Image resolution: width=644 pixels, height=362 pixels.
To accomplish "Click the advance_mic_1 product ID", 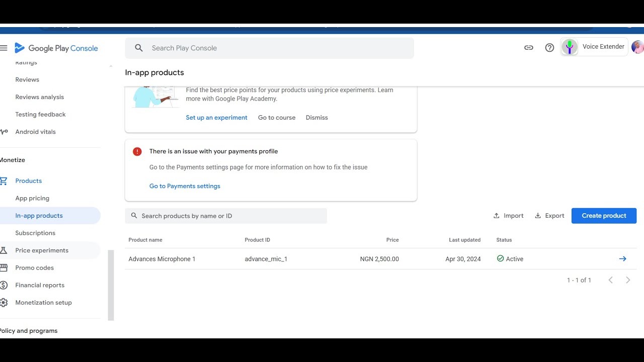I will pyautogui.click(x=266, y=259).
